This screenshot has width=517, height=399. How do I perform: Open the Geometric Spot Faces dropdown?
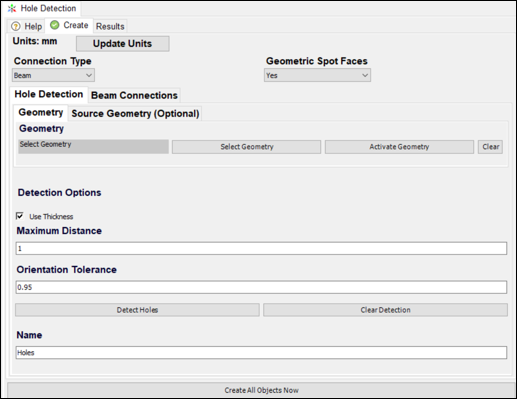click(317, 75)
